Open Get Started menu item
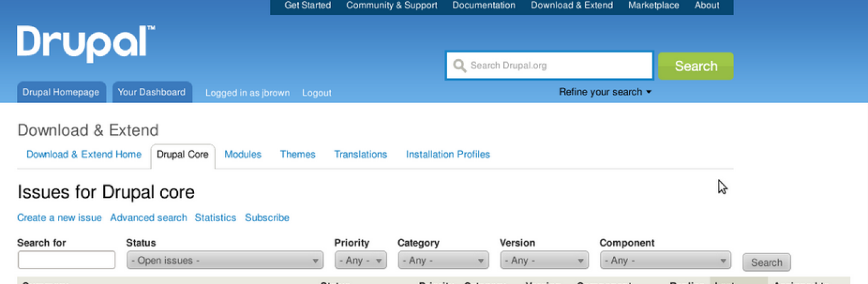This screenshot has width=868, height=284. [x=307, y=5]
